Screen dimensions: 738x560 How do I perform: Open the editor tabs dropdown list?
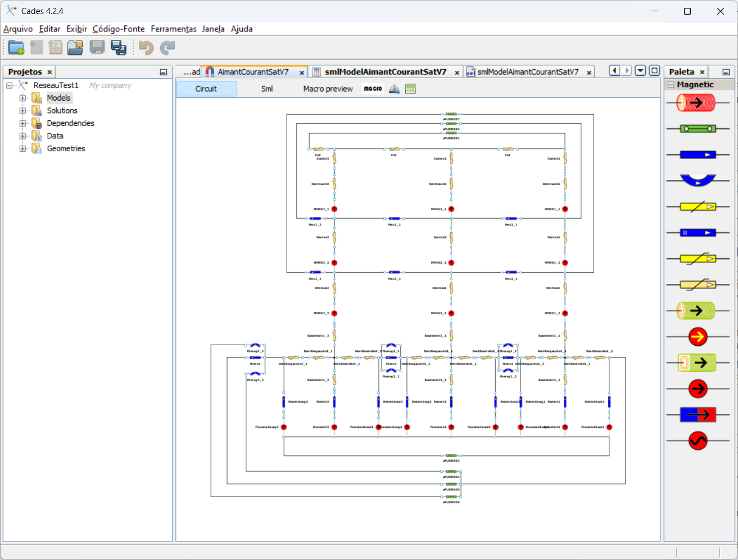[640, 71]
